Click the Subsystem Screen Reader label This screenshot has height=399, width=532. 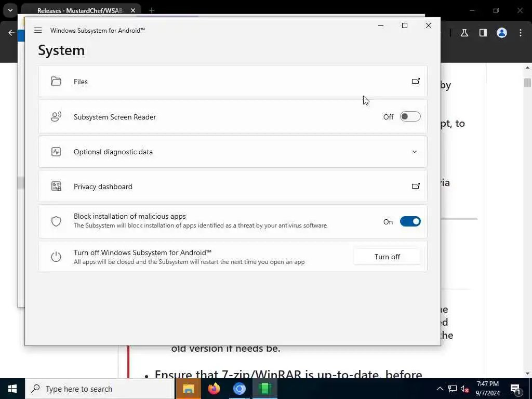click(x=115, y=117)
